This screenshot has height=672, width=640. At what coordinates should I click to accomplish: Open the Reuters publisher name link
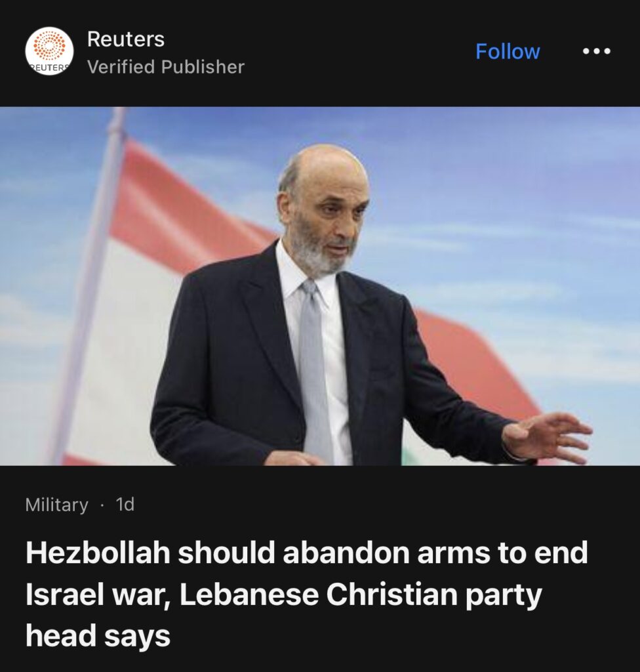click(x=125, y=39)
